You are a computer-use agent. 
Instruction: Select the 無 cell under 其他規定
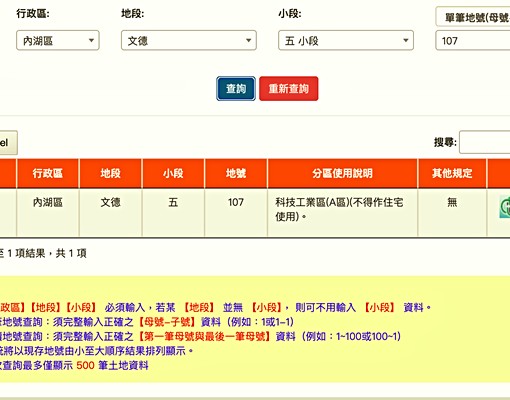(x=452, y=213)
